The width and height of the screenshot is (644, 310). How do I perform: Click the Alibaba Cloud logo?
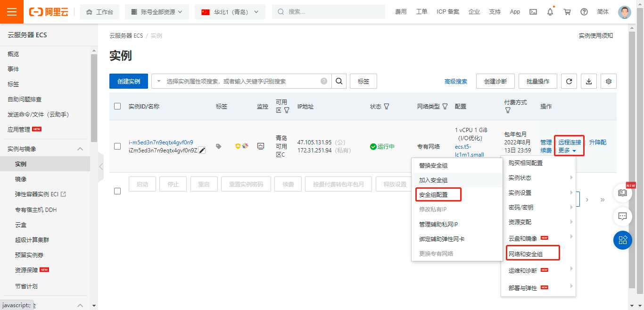click(49, 12)
